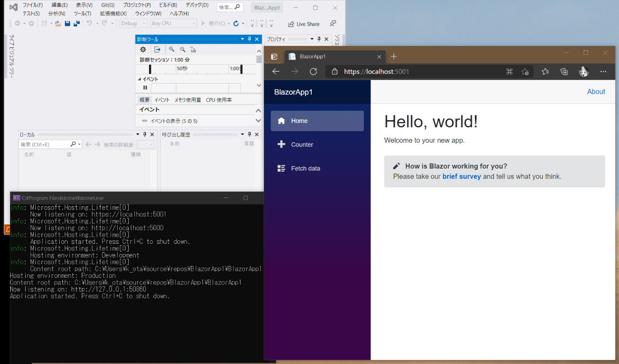Follow the brief survey link
The width and height of the screenshot is (619, 364).
pyautogui.click(x=462, y=176)
